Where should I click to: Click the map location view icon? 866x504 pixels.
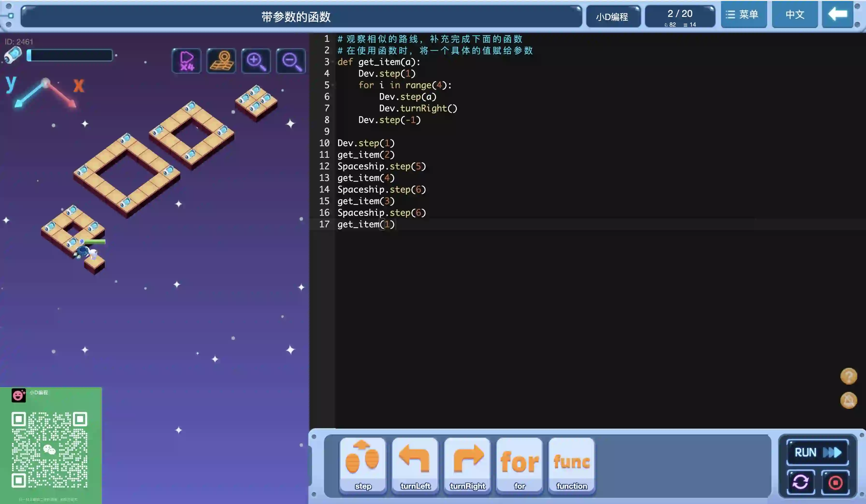pos(221,61)
